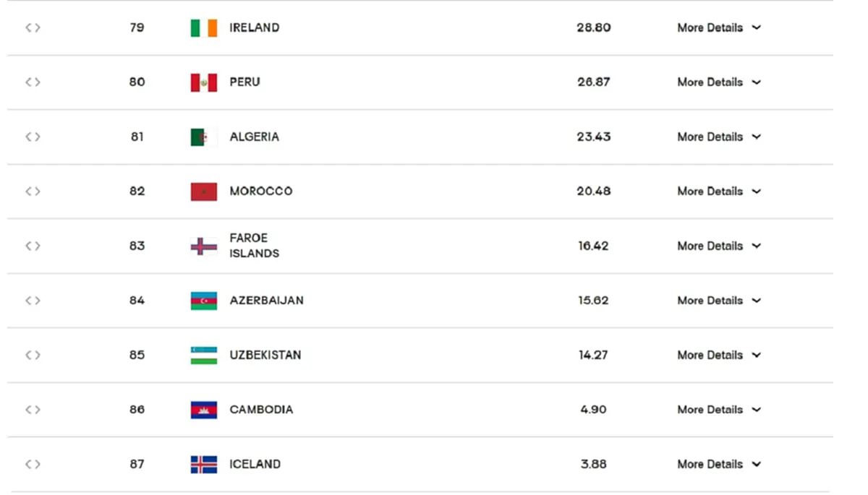Click the Peru flag icon
This screenshot has width=868, height=495.
[203, 82]
